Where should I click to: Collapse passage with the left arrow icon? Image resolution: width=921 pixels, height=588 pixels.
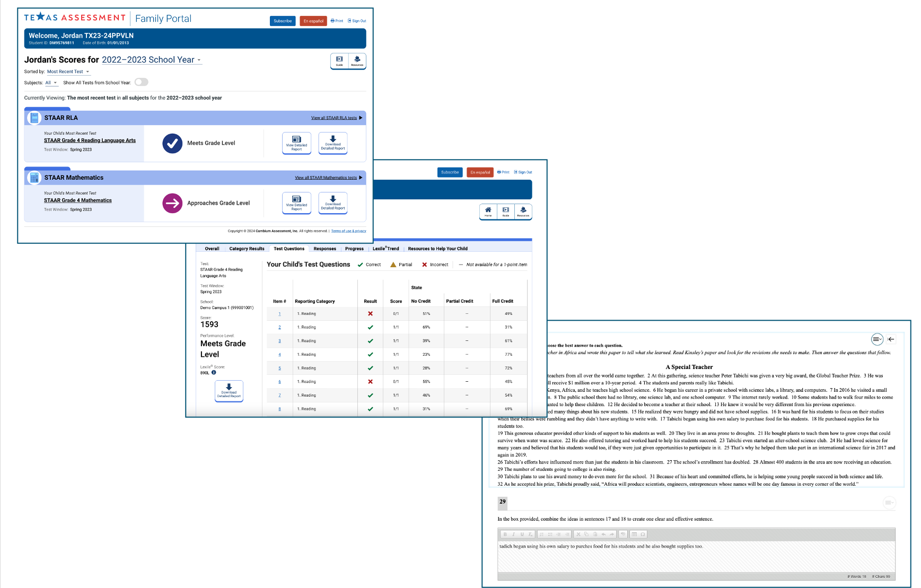pos(891,339)
